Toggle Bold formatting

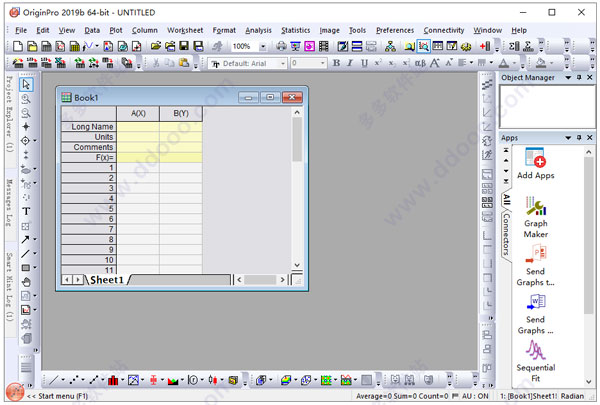tap(336, 63)
